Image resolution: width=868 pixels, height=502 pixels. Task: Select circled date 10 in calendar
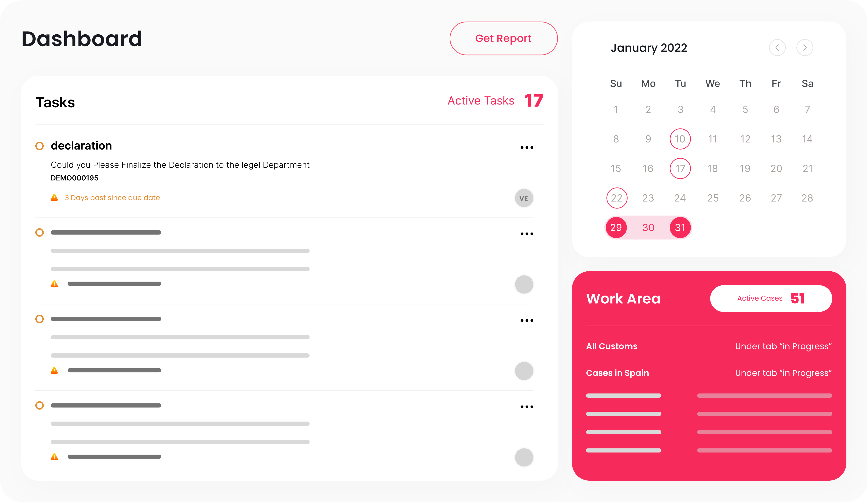tap(680, 139)
